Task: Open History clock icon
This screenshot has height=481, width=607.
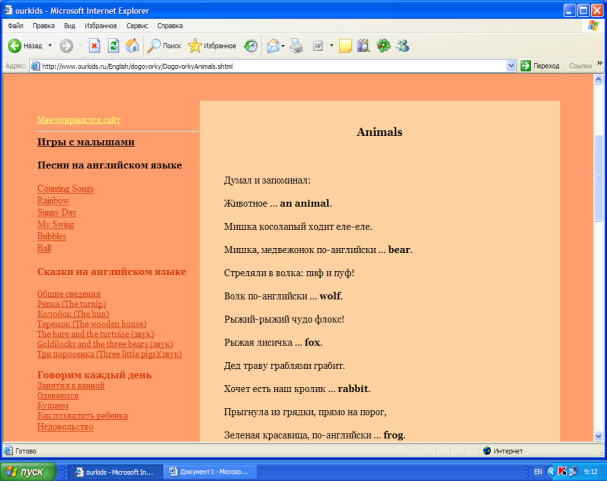Action: click(x=250, y=46)
